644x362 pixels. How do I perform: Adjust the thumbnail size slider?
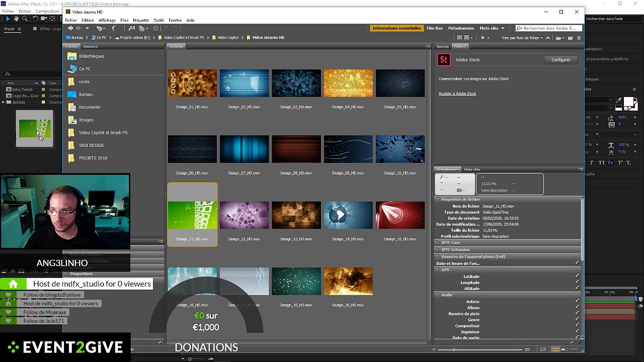(x=454, y=349)
